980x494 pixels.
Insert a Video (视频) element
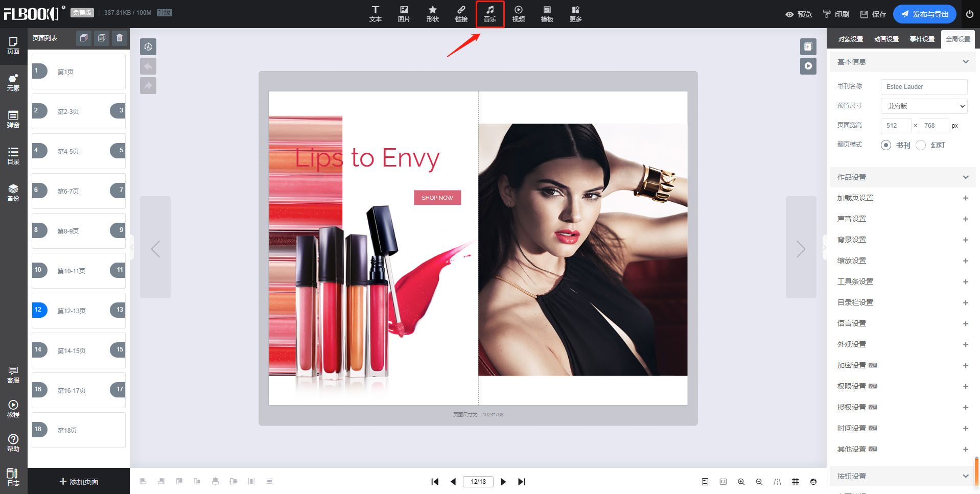pos(518,14)
